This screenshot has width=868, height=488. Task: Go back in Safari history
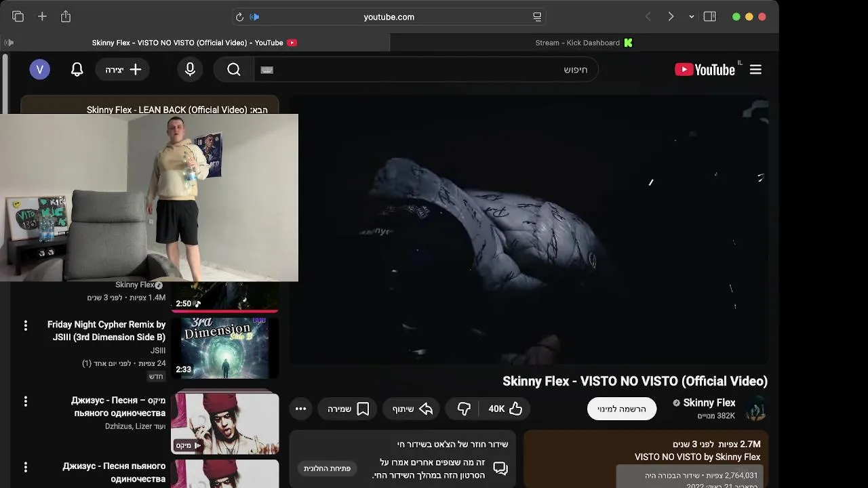[x=648, y=16]
